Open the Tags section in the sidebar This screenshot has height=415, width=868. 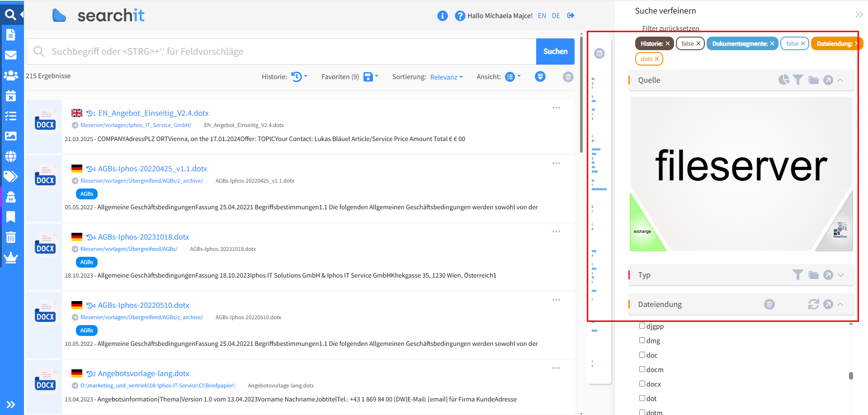11,177
